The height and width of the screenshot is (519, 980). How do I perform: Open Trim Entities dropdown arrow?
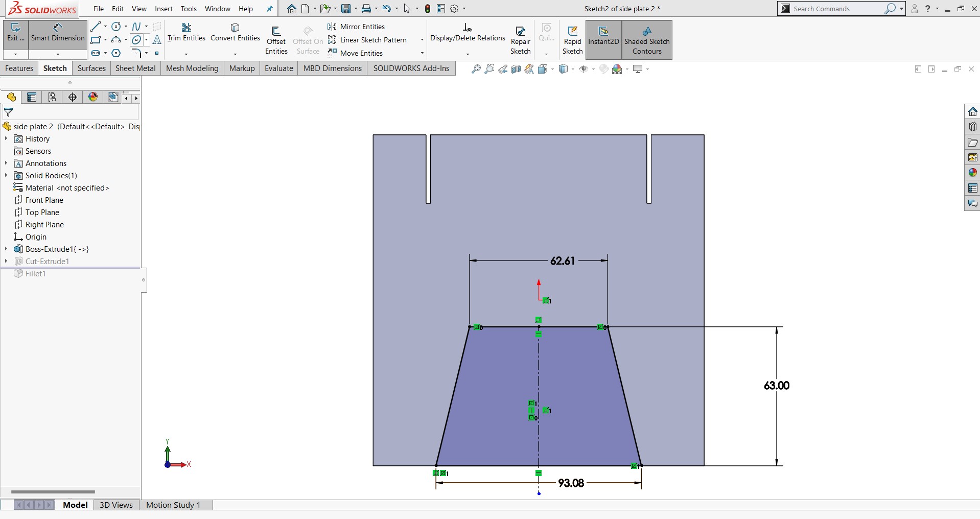tap(186, 54)
